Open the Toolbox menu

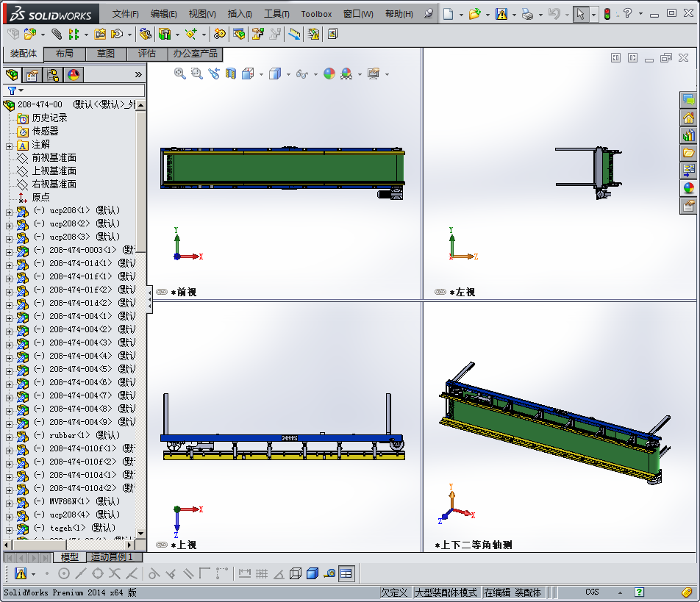pos(316,14)
